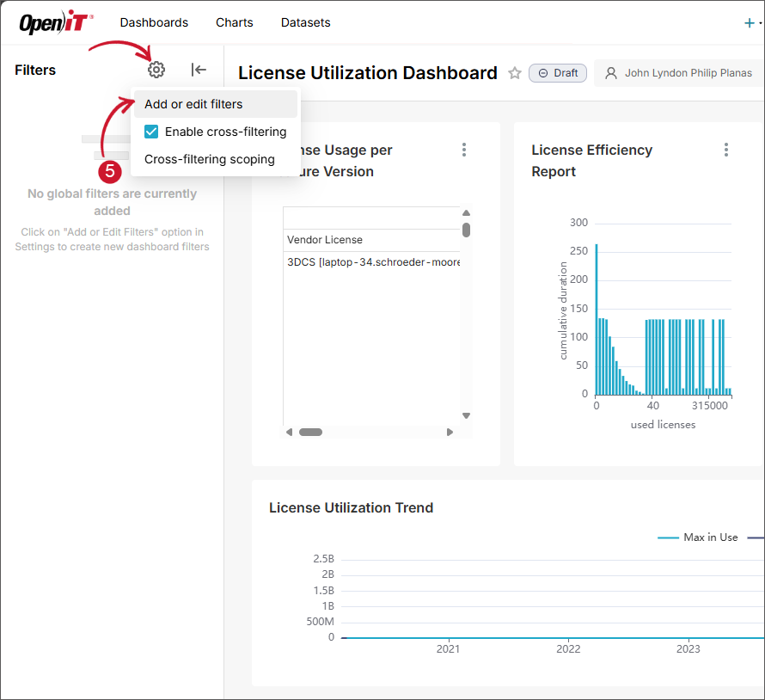Toggle the Max in Use legend entry

[x=698, y=537]
